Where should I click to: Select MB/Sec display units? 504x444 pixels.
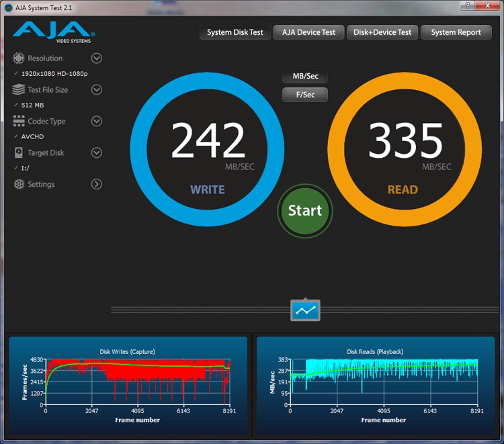[x=305, y=76]
